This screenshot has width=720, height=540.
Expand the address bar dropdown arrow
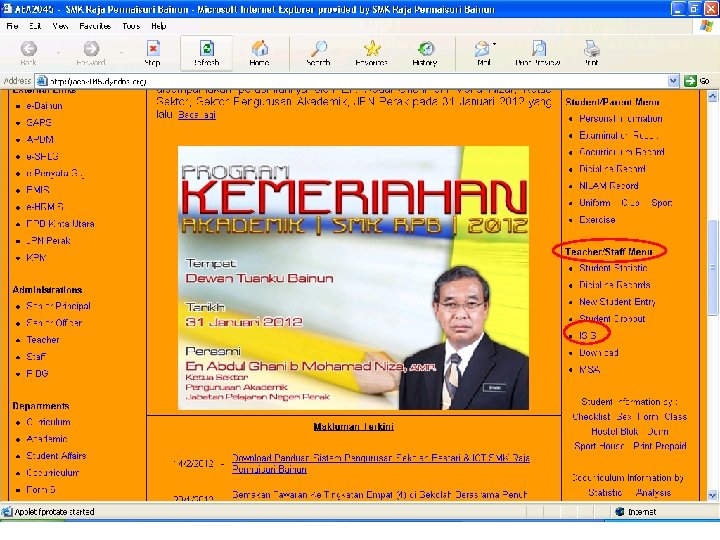tap(673, 81)
